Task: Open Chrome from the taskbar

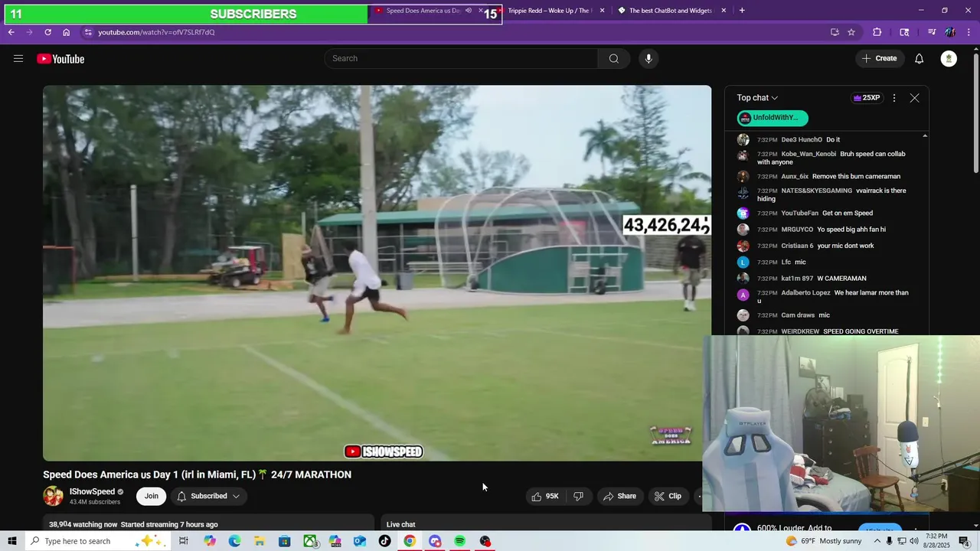Action: click(410, 541)
